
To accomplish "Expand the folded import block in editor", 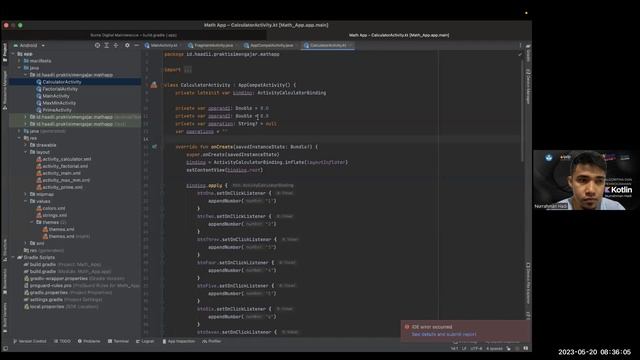I will (x=188, y=70).
